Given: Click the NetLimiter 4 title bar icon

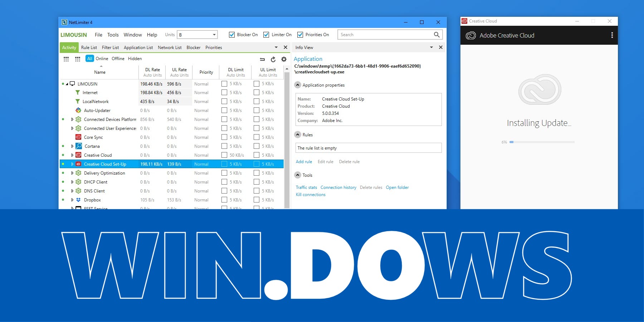Looking at the screenshot, I should pyautogui.click(x=64, y=22).
